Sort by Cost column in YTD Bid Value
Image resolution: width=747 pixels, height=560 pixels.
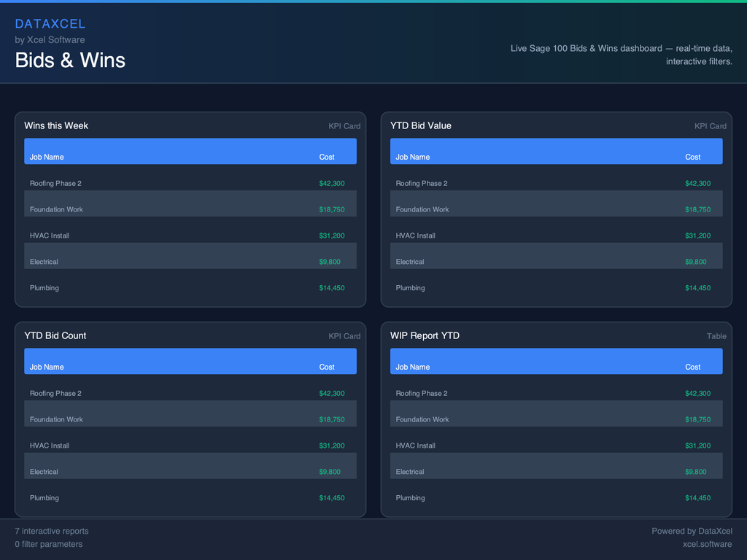692,157
